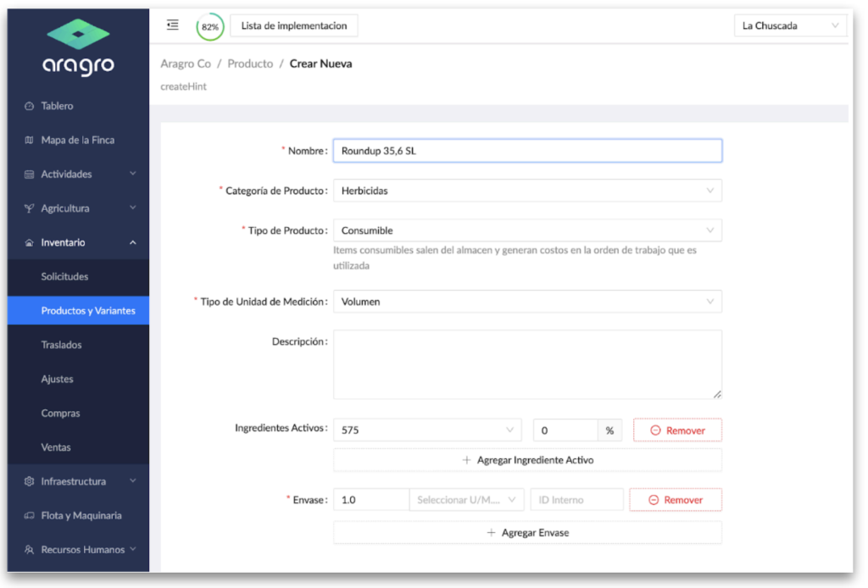Screen dimensions: 868x588
Task: Open the Seleccionar U/M unit dropdown
Action: [467, 500]
